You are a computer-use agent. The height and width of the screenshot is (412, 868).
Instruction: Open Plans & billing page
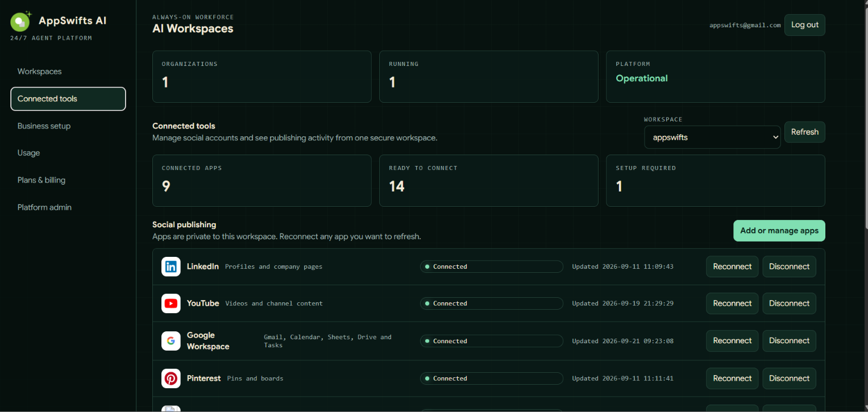click(x=68, y=180)
